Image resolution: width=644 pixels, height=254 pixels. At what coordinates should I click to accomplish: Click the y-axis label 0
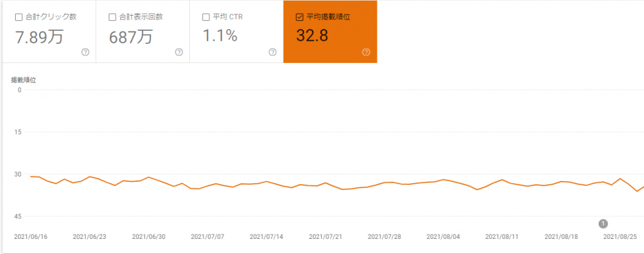pyautogui.click(x=19, y=90)
